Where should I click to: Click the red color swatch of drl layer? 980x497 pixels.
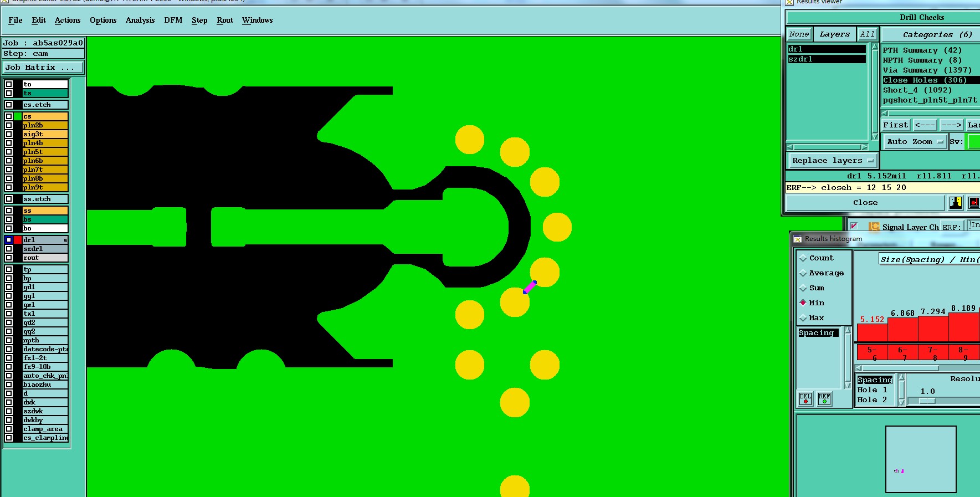[x=18, y=240]
